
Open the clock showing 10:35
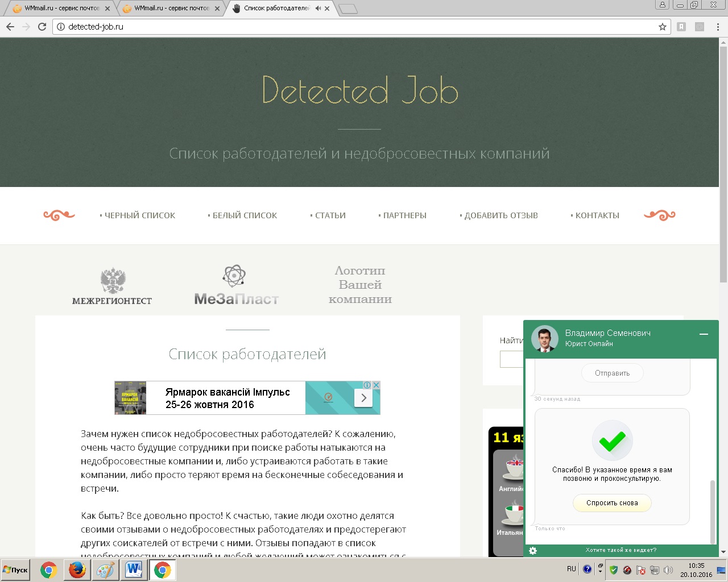coord(696,570)
